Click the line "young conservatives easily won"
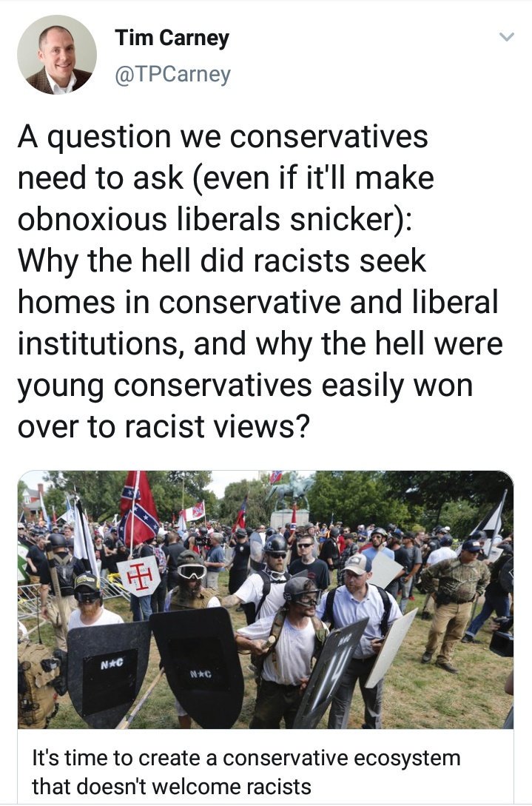Screen dimensions: 532x806 click(245, 385)
